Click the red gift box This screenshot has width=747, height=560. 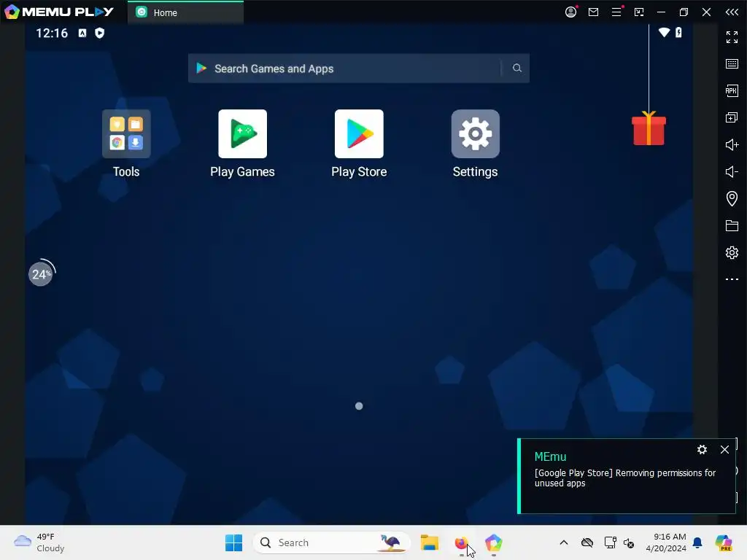coord(649,128)
